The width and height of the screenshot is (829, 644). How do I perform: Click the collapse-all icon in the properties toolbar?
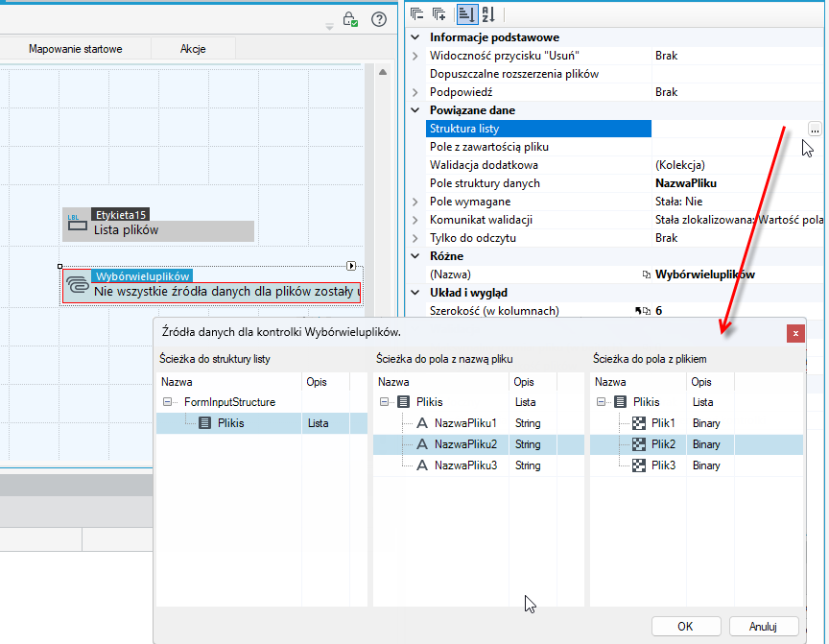[416, 14]
